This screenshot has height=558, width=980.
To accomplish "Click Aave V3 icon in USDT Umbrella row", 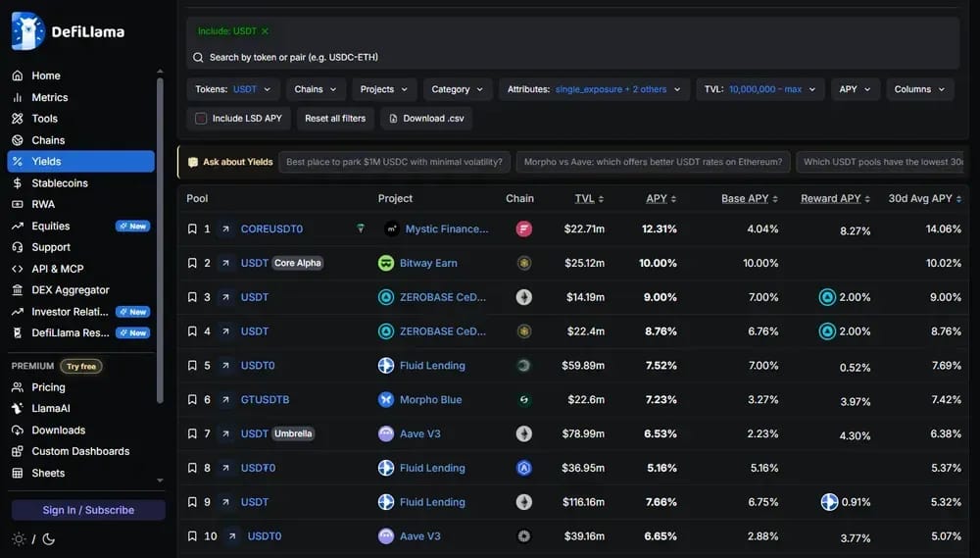I will pyautogui.click(x=386, y=433).
